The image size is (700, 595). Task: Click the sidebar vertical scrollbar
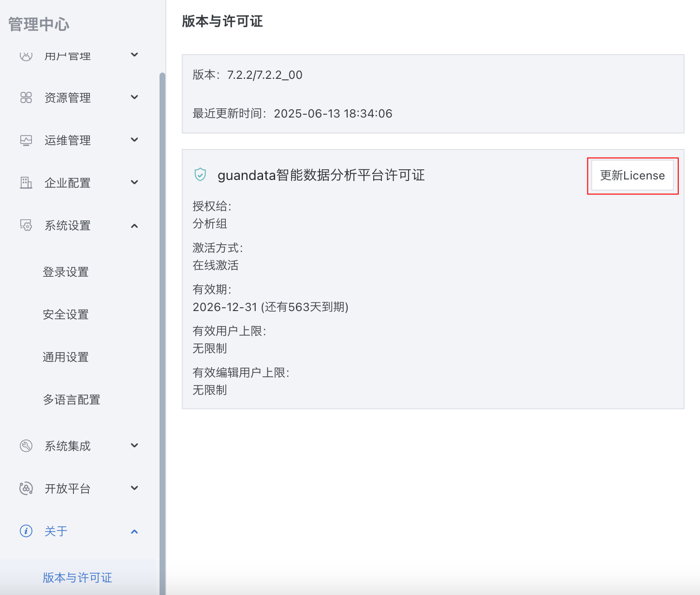click(x=162, y=290)
